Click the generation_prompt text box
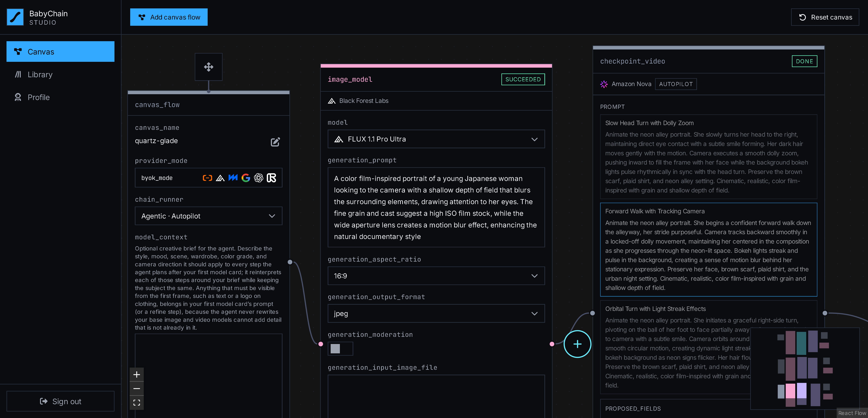 click(x=436, y=207)
